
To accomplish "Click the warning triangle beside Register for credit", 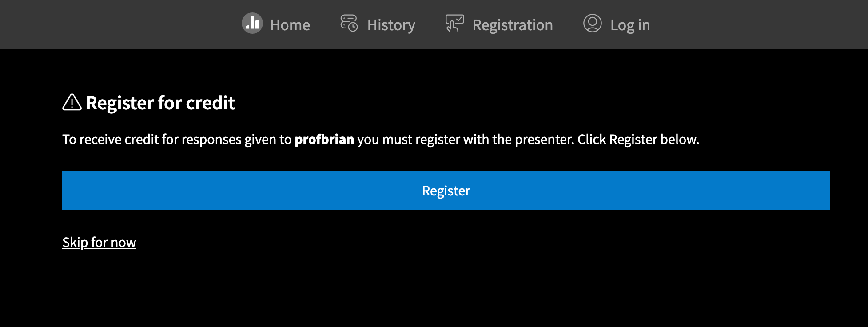I will tap(72, 102).
